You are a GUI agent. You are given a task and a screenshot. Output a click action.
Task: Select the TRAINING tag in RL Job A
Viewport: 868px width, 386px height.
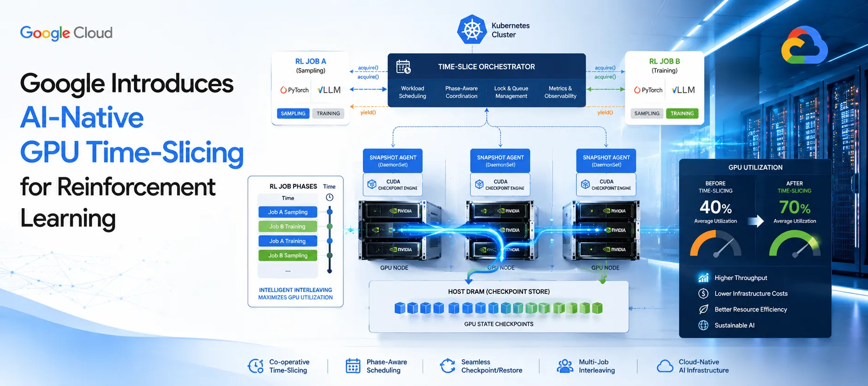328,113
